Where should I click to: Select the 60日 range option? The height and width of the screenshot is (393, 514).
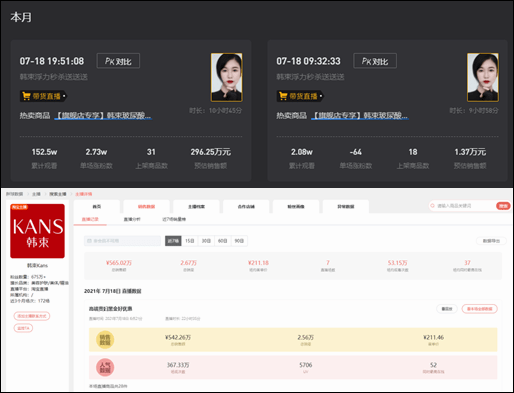[x=223, y=241]
